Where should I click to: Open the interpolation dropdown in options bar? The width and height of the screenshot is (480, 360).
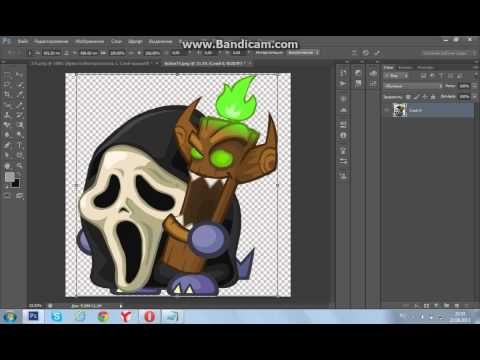(304, 53)
